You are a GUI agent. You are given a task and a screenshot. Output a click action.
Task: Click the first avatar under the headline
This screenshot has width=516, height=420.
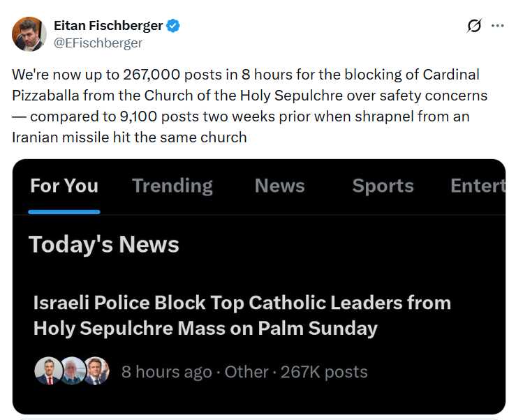(47, 371)
